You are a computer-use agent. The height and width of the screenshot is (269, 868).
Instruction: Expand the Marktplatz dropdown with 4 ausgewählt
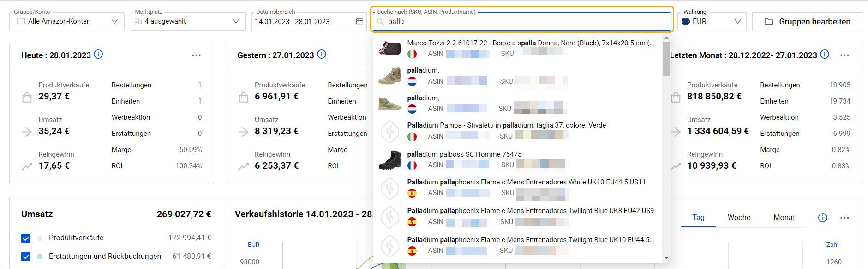pos(188,21)
